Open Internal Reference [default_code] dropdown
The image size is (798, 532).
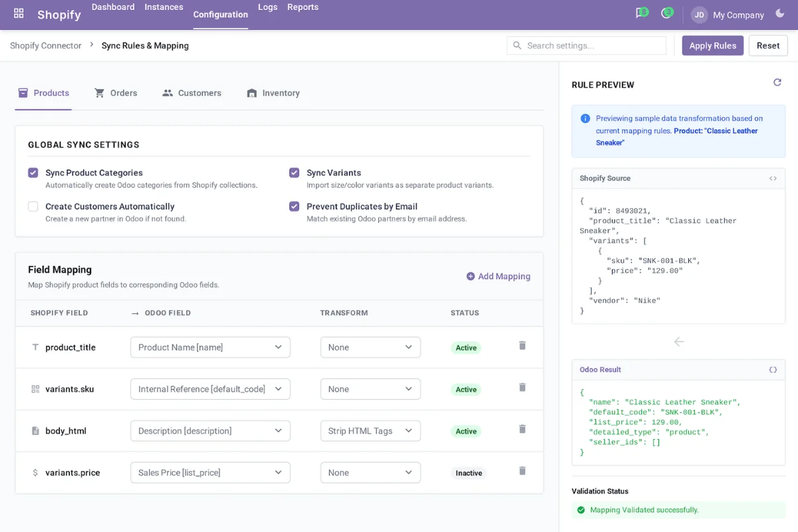(x=210, y=389)
